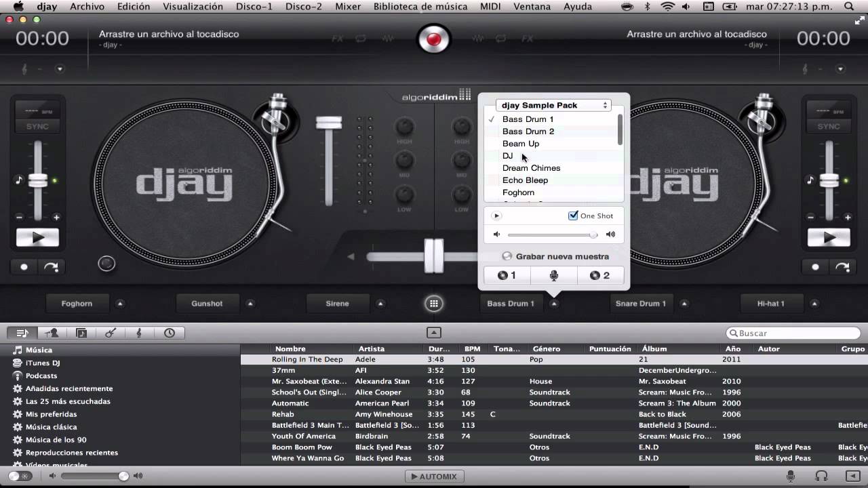868x488 pixels.
Task: Click the left deck tempo slider
Action: click(38, 180)
